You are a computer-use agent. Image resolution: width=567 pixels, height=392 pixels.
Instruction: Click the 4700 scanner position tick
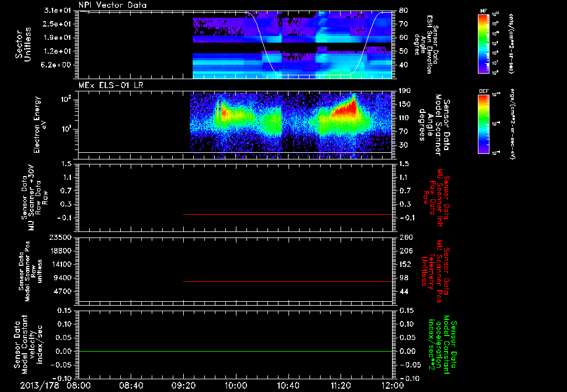click(62, 291)
